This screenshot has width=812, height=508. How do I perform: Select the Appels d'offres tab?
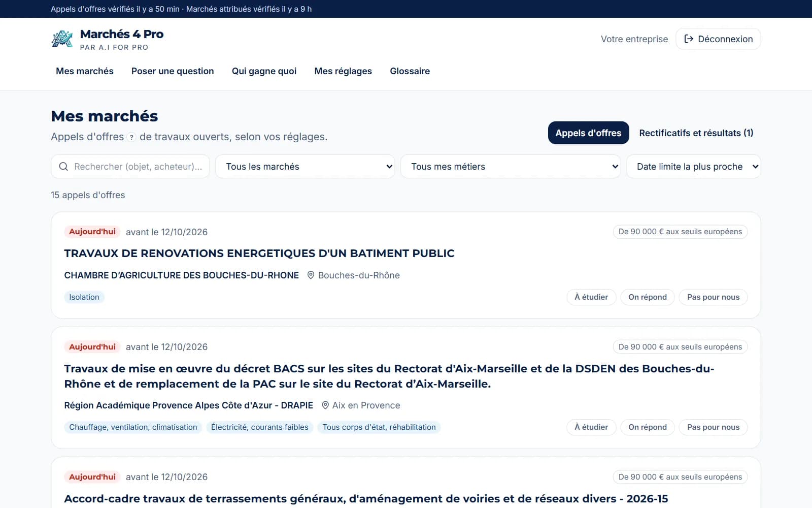pos(588,133)
